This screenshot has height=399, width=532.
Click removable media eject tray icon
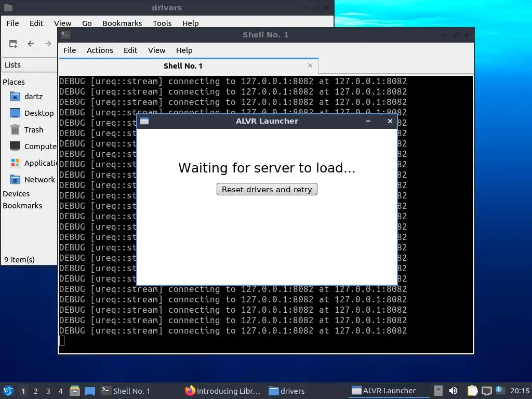pos(438,391)
